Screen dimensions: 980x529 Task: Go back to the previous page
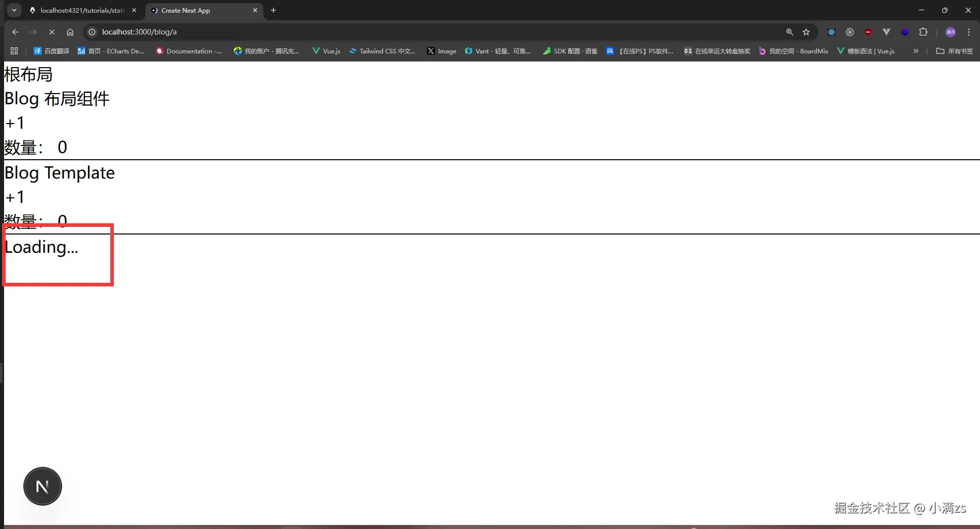15,32
